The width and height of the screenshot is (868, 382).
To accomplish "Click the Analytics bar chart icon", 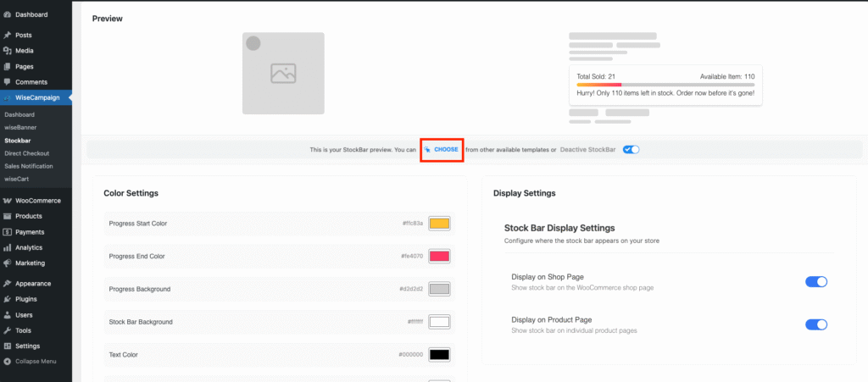I will 7,247.
